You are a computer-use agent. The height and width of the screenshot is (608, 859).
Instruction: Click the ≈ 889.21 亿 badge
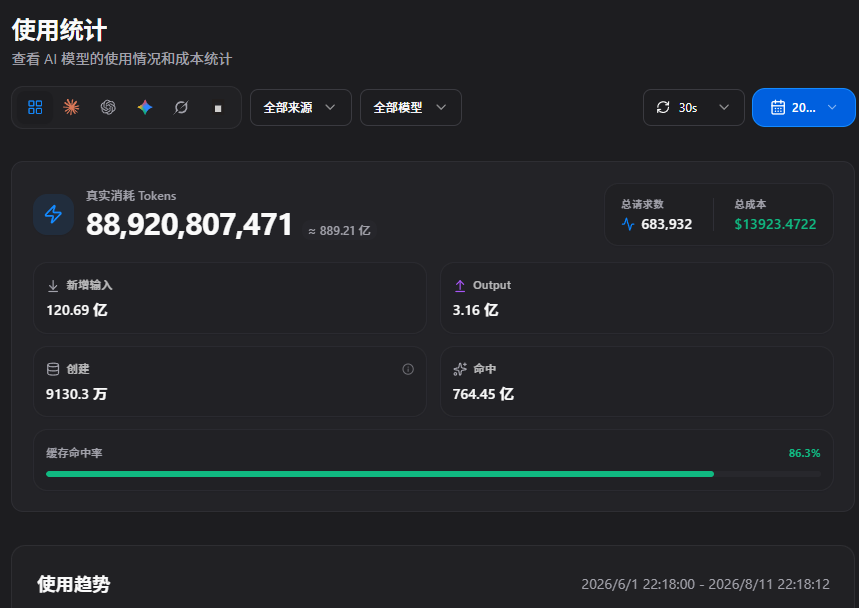coord(340,231)
